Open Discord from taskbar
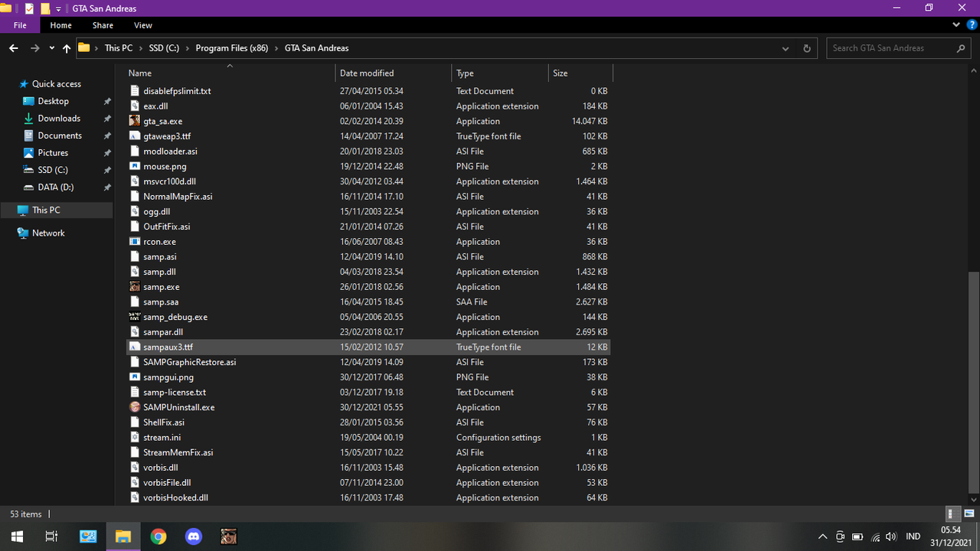980x551 pixels. (x=194, y=536)
